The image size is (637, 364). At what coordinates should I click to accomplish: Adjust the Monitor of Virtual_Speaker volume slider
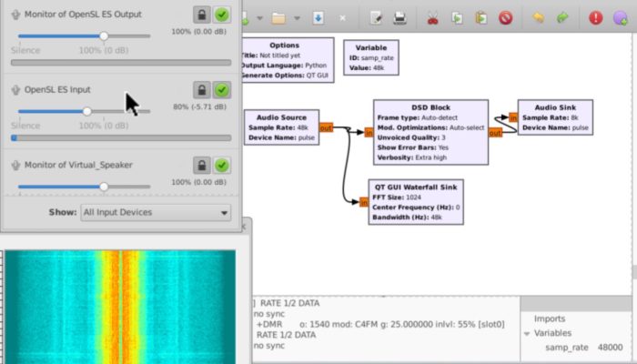coord(84,187)
